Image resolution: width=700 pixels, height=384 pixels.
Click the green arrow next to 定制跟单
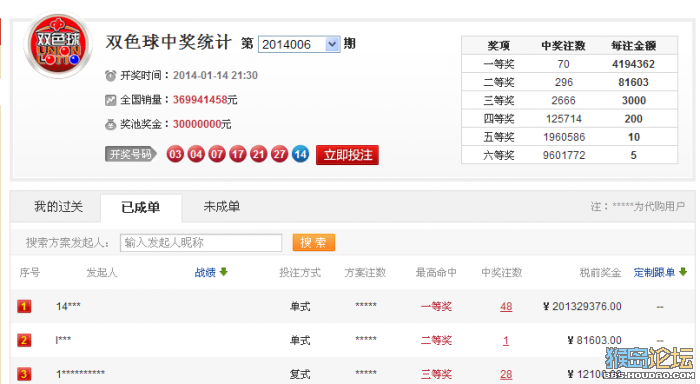coord(683,271)
